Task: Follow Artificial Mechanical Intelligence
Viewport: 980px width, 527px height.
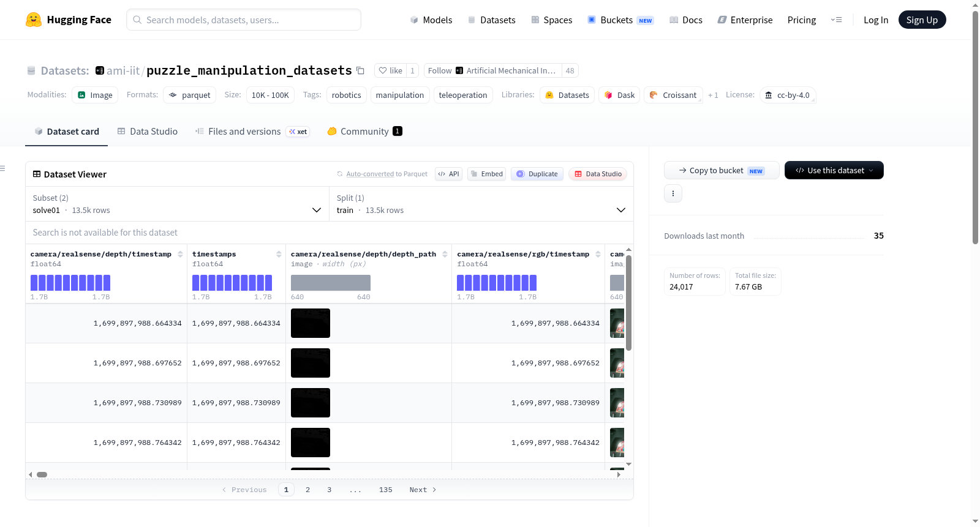Action: (492, 70)
